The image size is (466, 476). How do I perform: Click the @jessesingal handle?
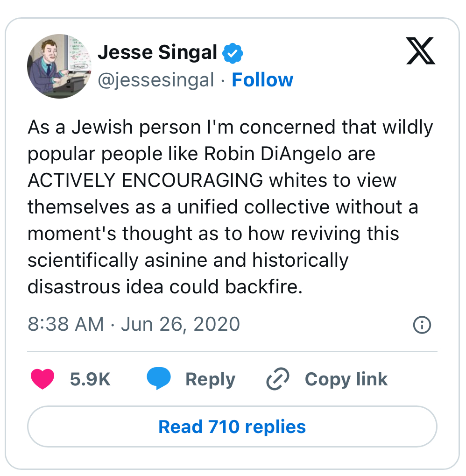156,80
